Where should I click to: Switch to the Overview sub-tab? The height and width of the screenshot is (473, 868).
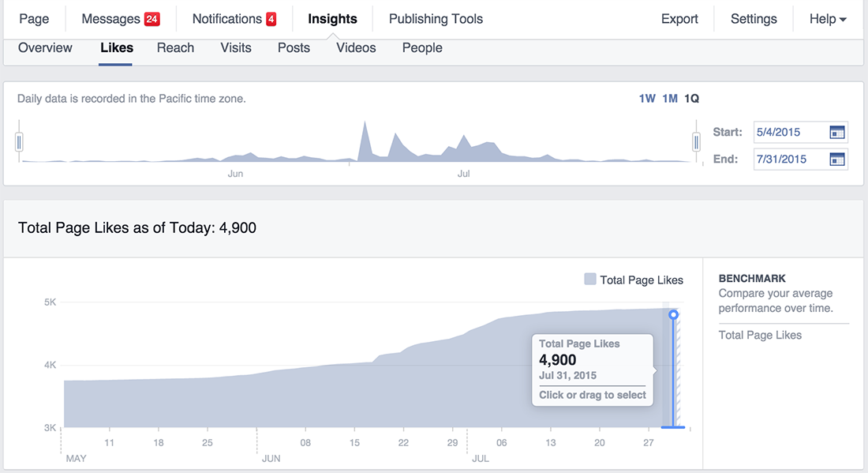point(45,47)
